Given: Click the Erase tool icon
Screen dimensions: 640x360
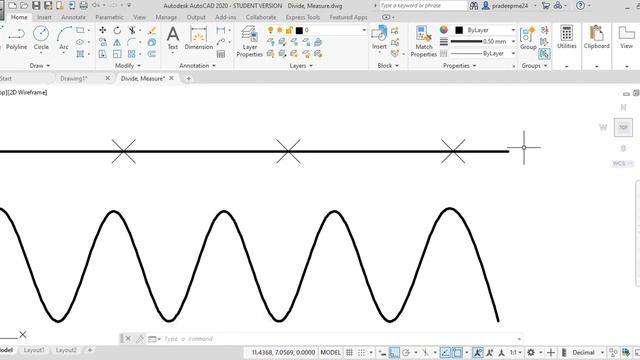Looking at the screenshot, I should click(152, 30).
